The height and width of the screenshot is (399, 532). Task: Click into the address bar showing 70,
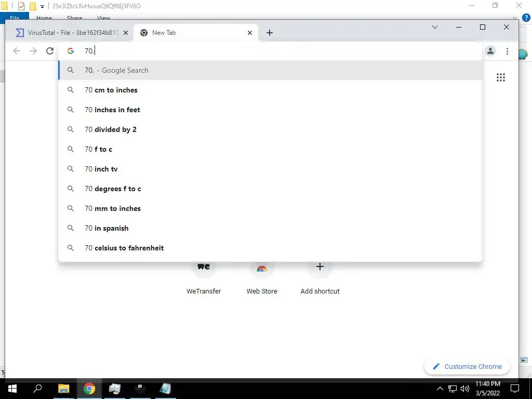tap(270, 51)
